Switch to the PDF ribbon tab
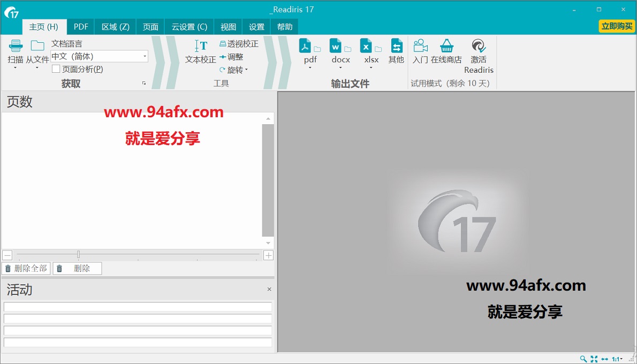Viewport: 637px width, 364px height. click(81, 27)
